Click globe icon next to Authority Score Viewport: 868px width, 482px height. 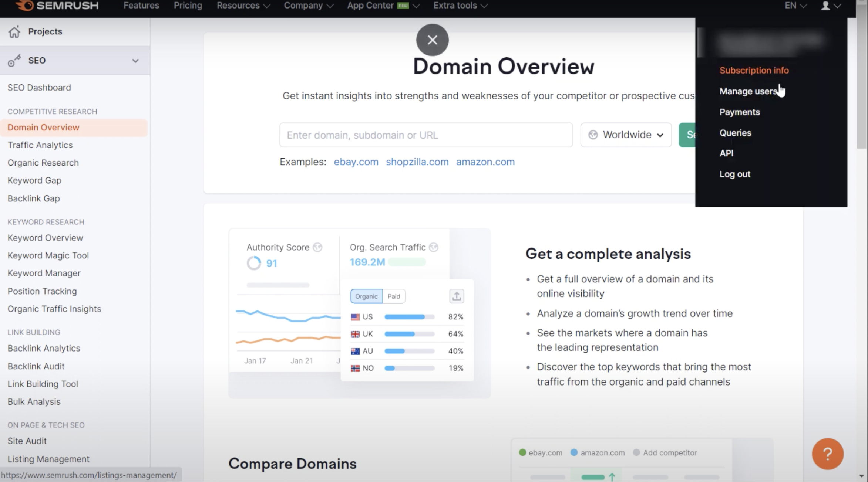click(x=317, y=247)
